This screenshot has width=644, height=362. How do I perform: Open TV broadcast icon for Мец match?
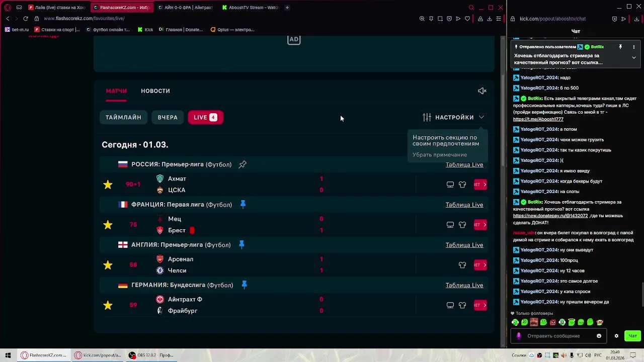click(x=450, y=225)
